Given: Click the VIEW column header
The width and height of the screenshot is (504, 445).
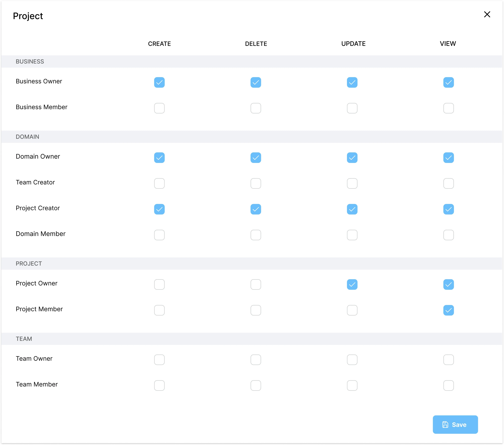Looking at the screenshot, I should [448, 44].
